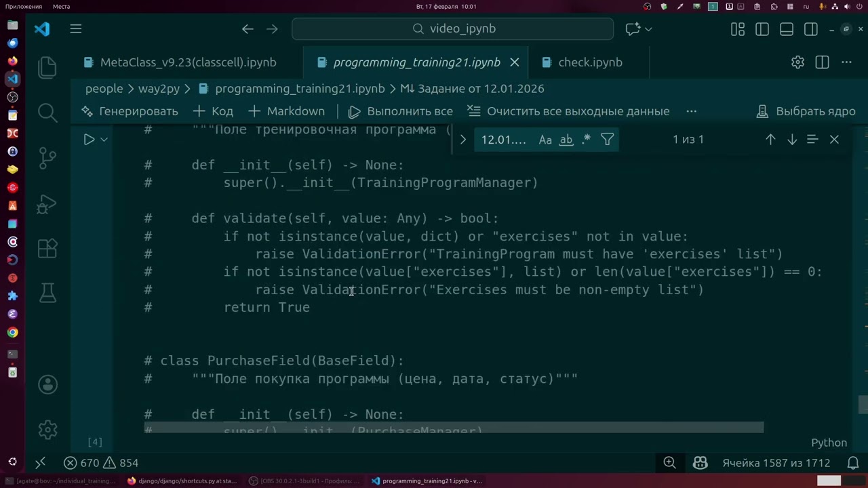Open editor More Actions ellipsis menu
The image size is (868, 488).
coord(846,62)
